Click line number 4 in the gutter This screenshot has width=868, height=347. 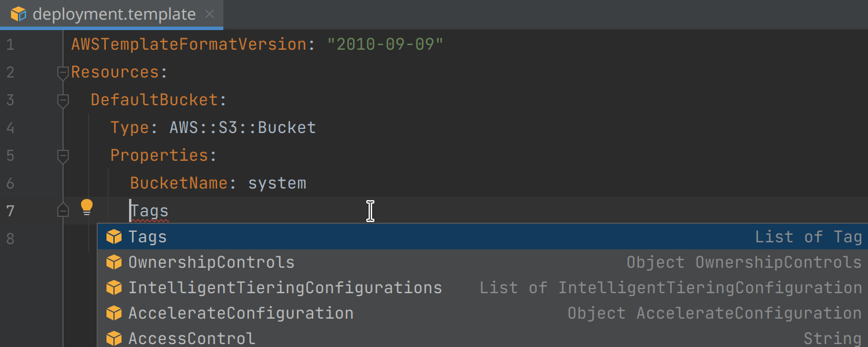(x=10, y=128)
